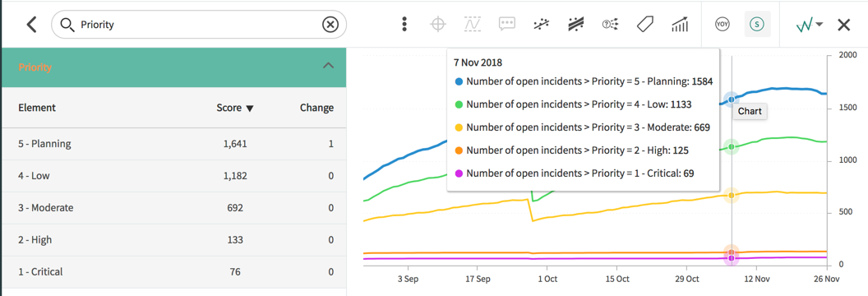Toggle the confidence band striped icon

click(x=575, y=25)
